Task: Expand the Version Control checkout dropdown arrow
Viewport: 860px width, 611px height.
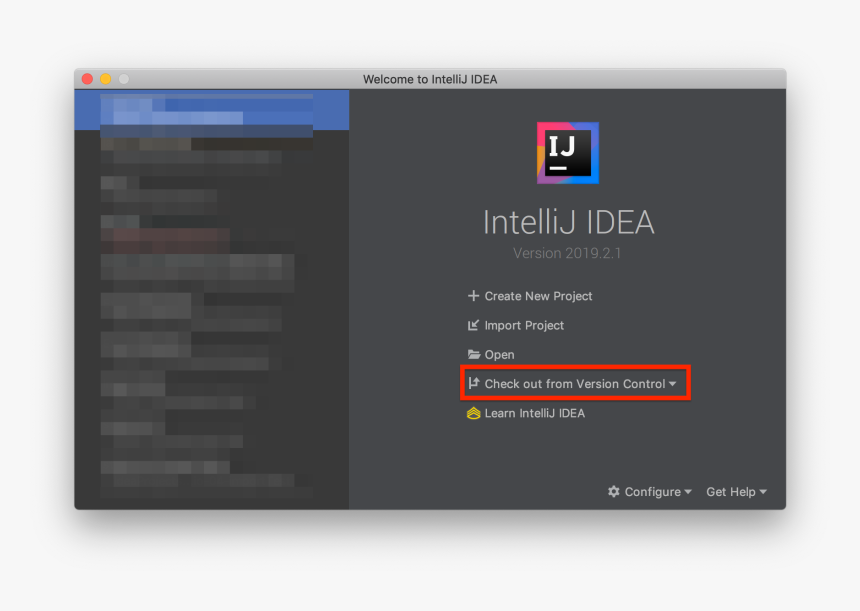Action: pos(673,384)
